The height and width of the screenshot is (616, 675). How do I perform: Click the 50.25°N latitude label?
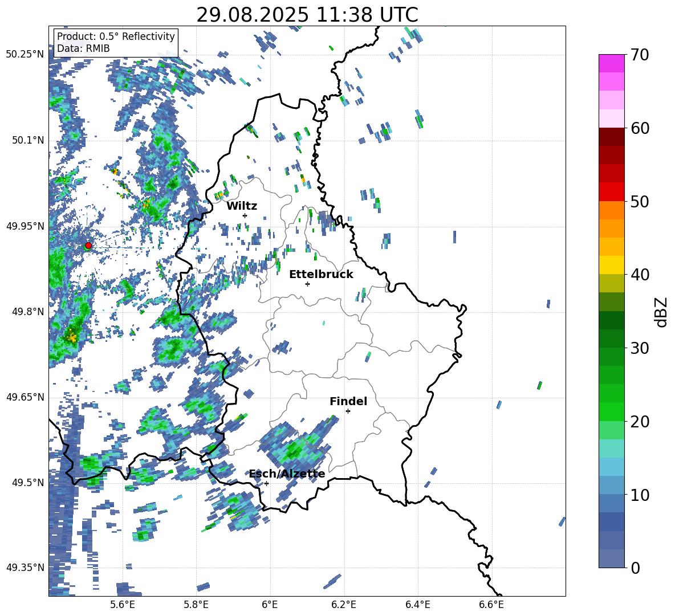(x=25, y=54)
